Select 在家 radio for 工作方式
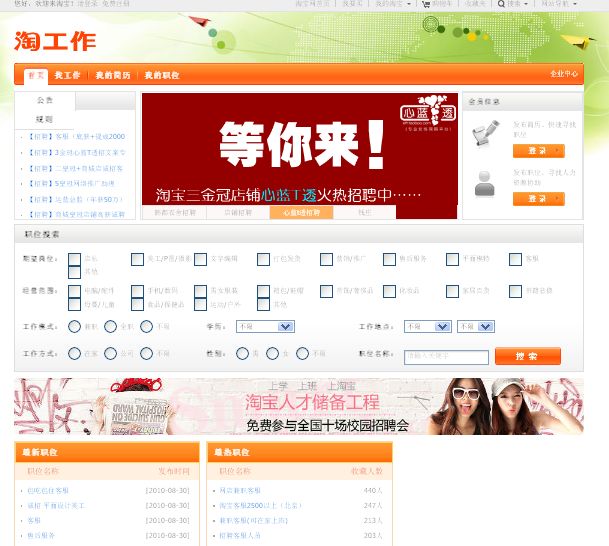The height and width of the screenshot is (546, 609). [x=74, y=353]
